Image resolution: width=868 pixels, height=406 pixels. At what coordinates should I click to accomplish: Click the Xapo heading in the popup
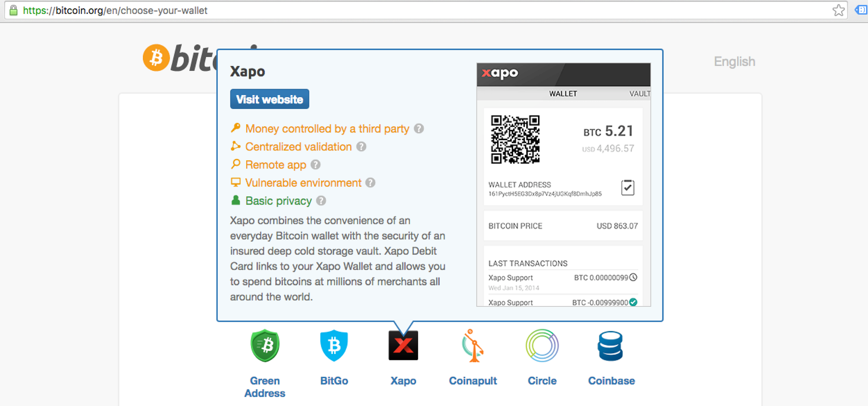247,71
